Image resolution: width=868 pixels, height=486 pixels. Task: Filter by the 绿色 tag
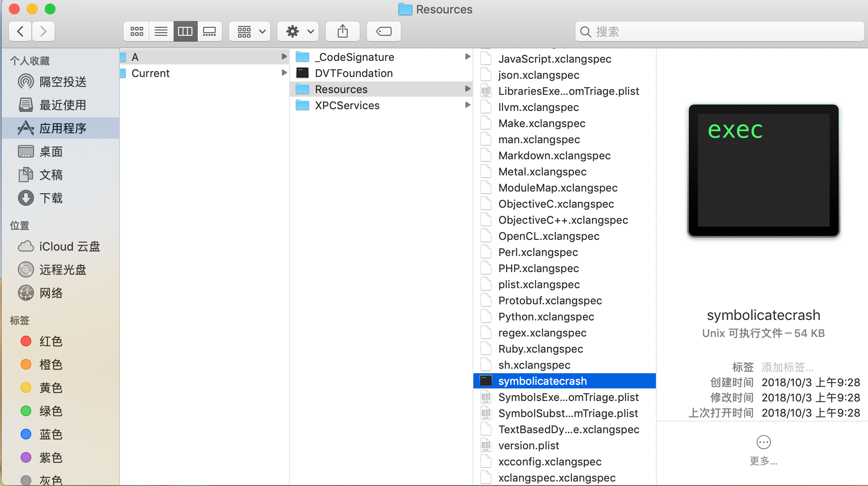point(60,411)
